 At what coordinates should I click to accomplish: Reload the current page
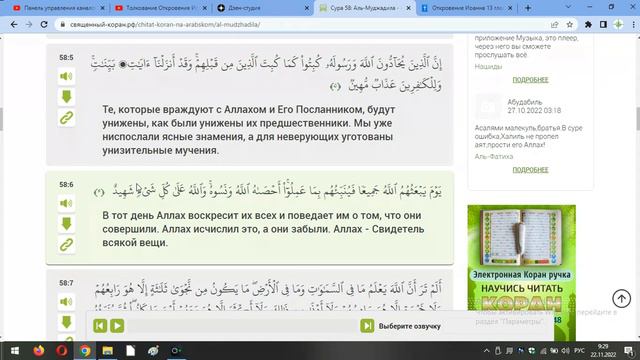pyautogui.click(x=44, y=24)
